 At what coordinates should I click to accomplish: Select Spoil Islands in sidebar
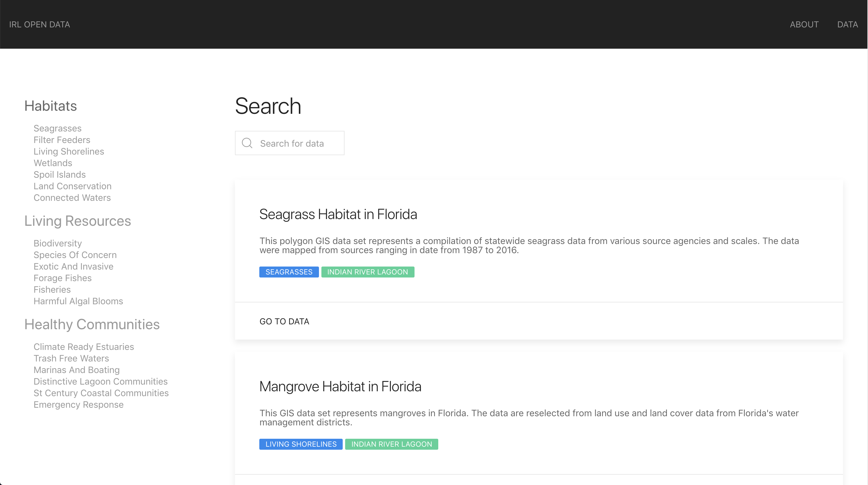59,174
